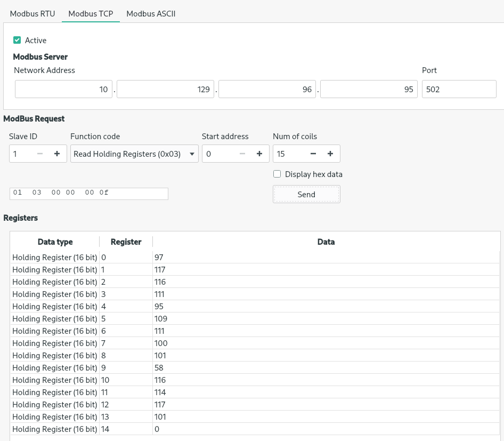This screenshot has height=441, width=504.
Task: Increase Num of coils with plus
Action: (330, 154)
